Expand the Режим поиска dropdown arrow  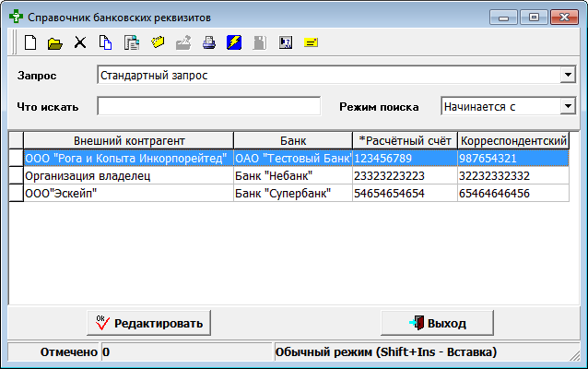(x=568, y=106)
